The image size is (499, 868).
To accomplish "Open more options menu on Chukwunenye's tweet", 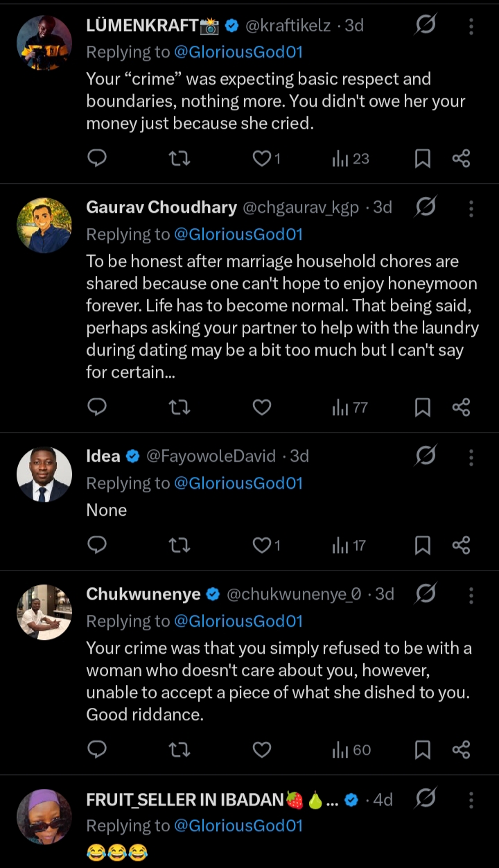I will (471, 594).
